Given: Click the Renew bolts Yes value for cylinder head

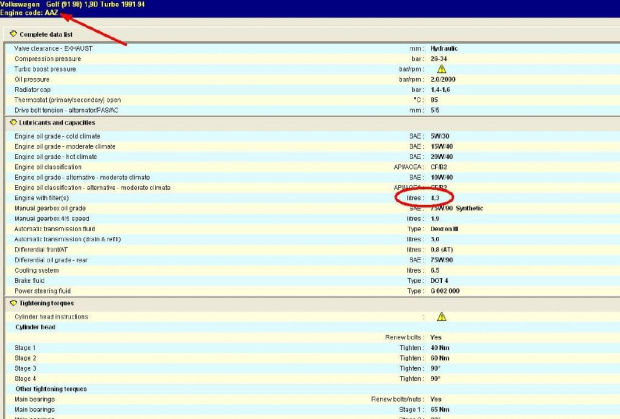Looking at the screenshot, I should coord(436,337).
